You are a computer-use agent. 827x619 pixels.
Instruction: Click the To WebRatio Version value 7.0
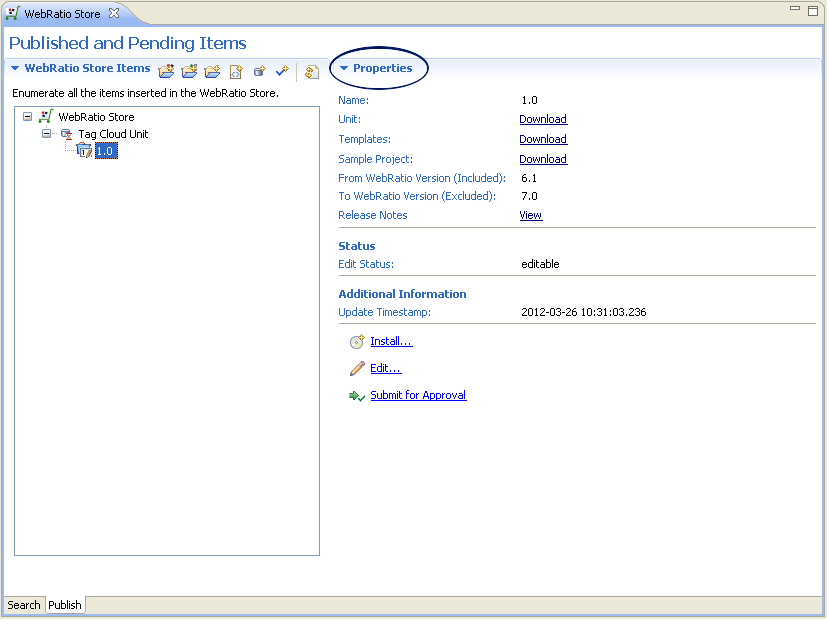(x=529, y=196)
